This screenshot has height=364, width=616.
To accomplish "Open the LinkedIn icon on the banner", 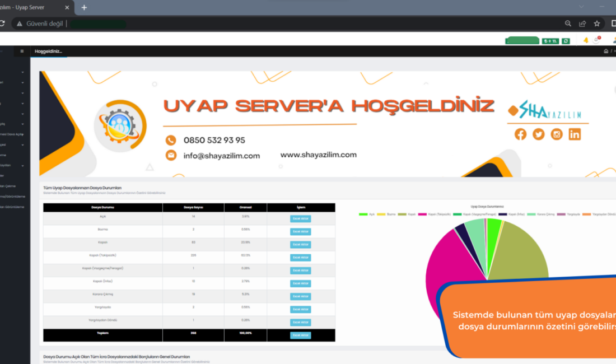I will 574,134.
